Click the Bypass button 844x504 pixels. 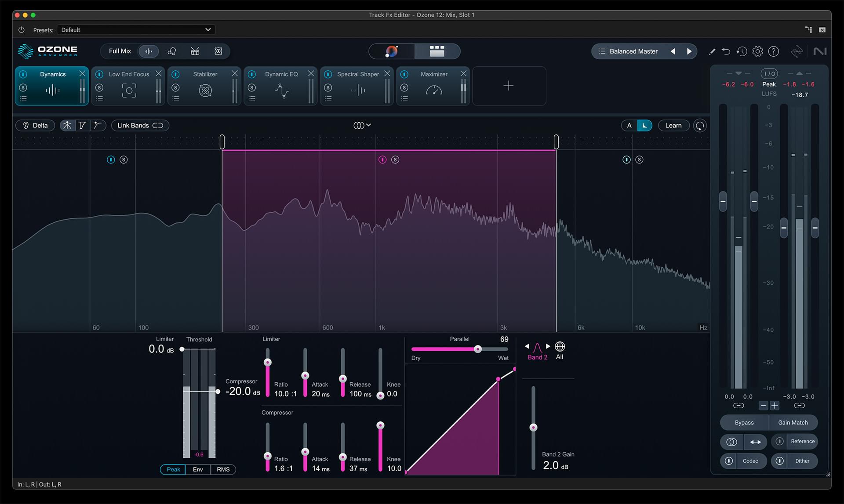744,423
